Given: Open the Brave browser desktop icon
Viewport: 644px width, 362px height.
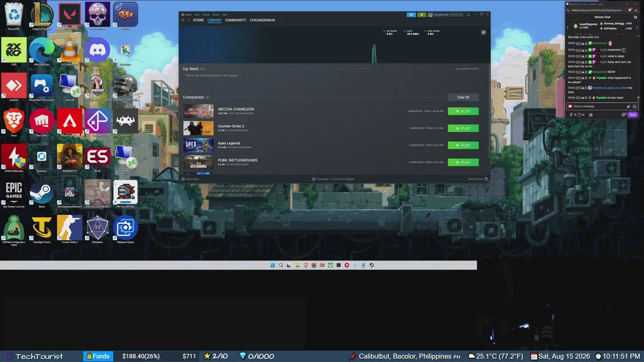Looking at the screenshot, I should coord(14,122).
